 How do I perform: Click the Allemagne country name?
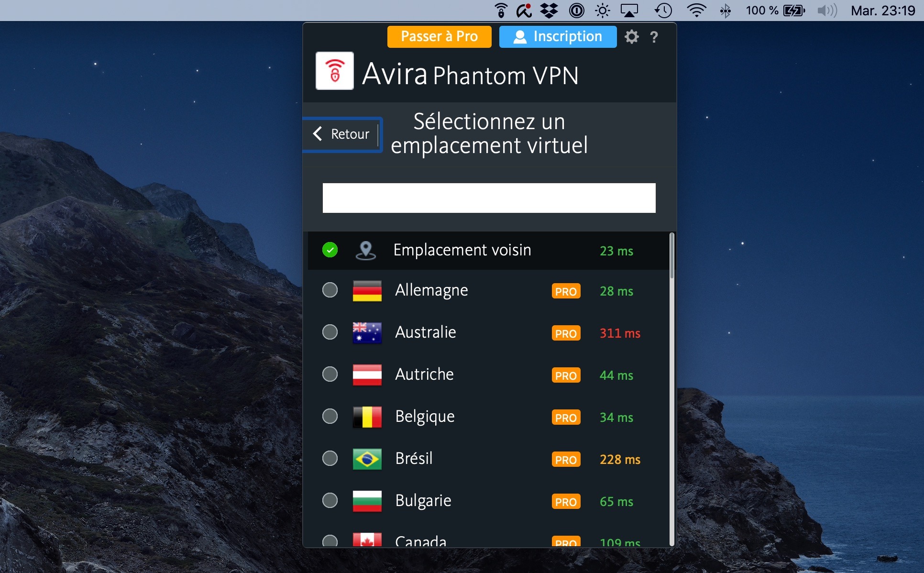tap(431, 291)
